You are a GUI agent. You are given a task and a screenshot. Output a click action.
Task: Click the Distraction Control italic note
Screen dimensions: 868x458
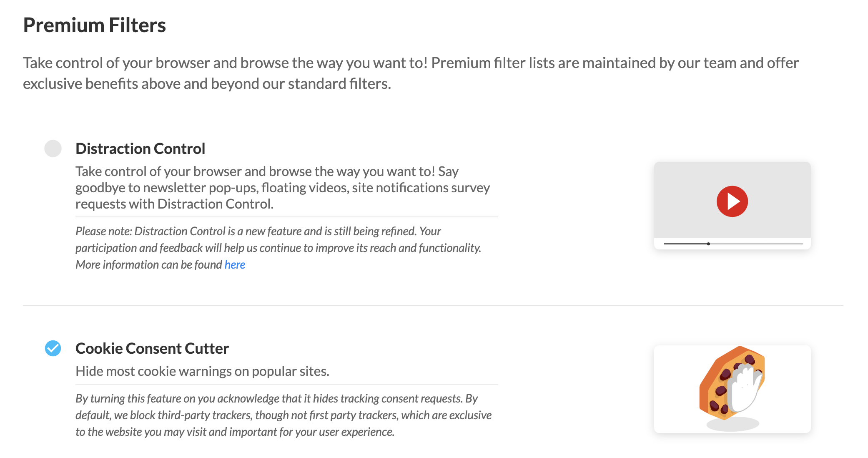tap(278, 248)
